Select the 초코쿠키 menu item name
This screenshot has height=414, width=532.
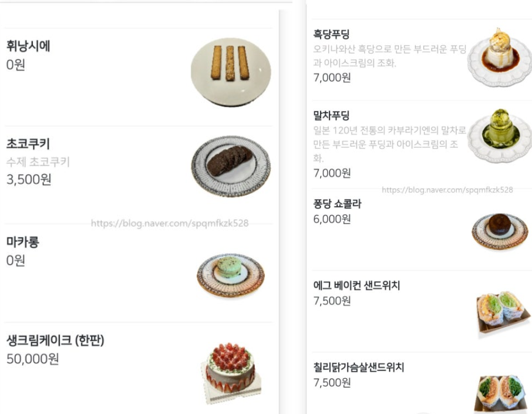(28, 144)
